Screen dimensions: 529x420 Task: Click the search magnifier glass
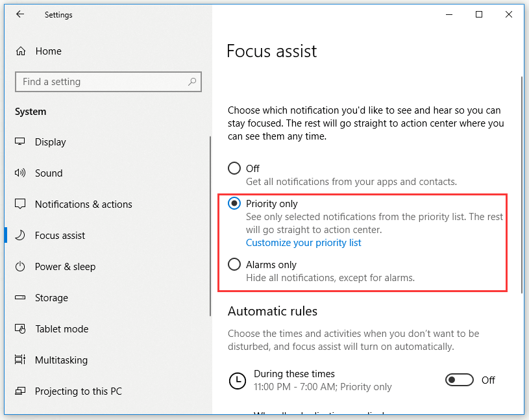coord(192,82)
